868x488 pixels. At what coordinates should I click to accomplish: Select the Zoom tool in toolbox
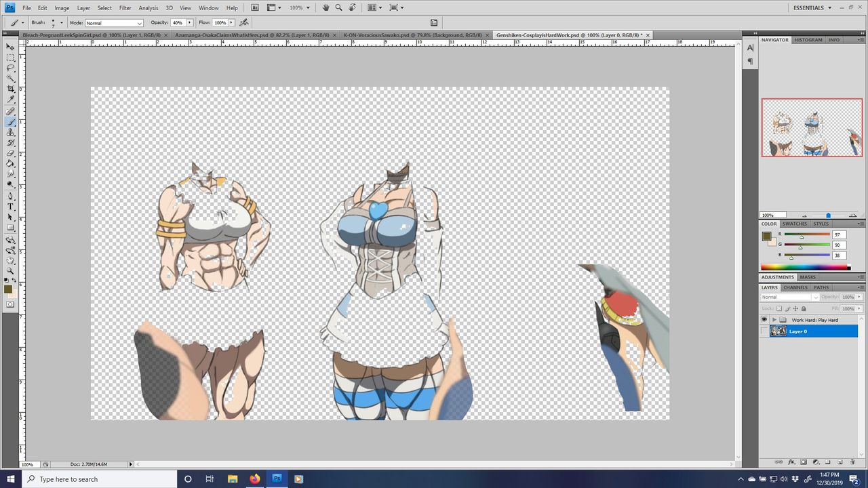(x=10, y=271)
